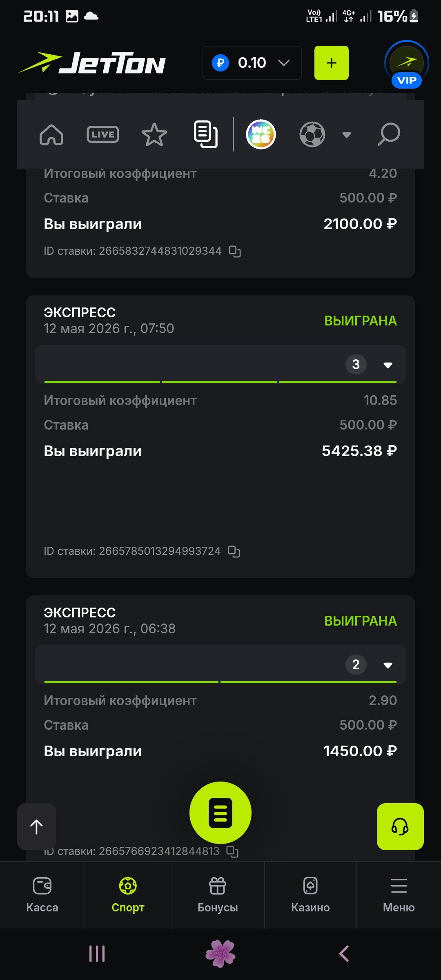The height and width of the screenshot is (980, 441).
Task: Tap the green plus deposit button
Action: 332,63
